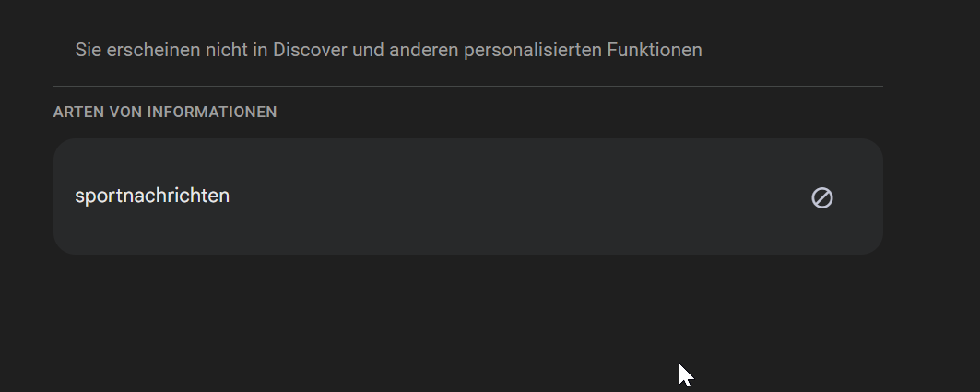Click the word Funktionen in the notice

(x=655, y=50)
